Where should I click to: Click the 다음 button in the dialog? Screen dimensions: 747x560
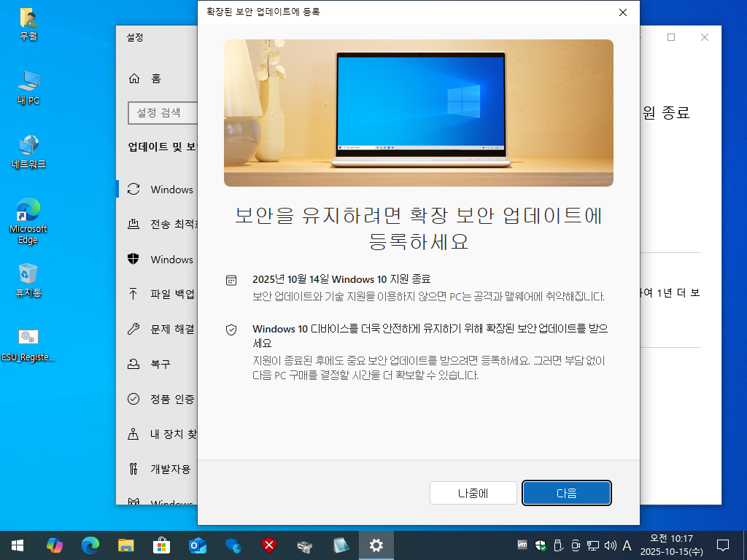click(566, 493)
